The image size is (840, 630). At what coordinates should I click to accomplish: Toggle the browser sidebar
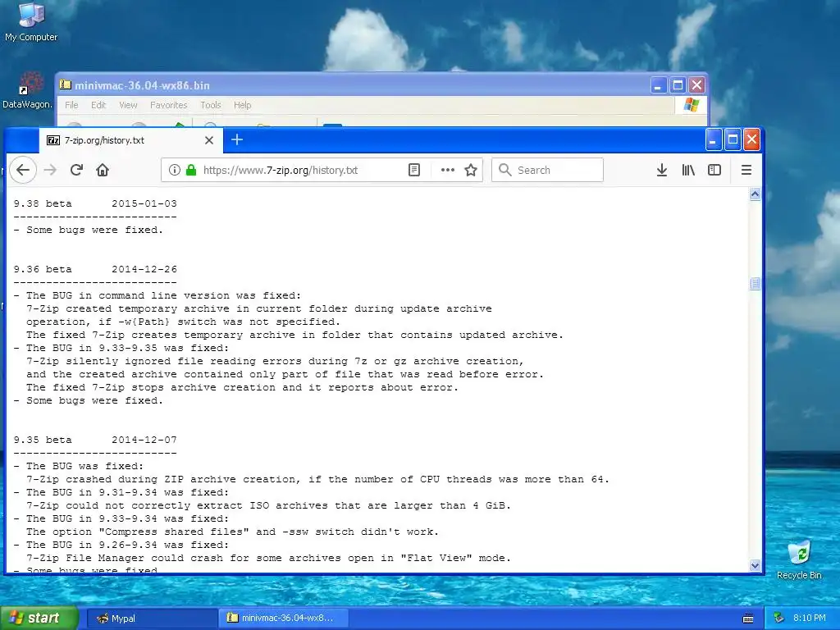pyautogui.click(x=714, y=171)
